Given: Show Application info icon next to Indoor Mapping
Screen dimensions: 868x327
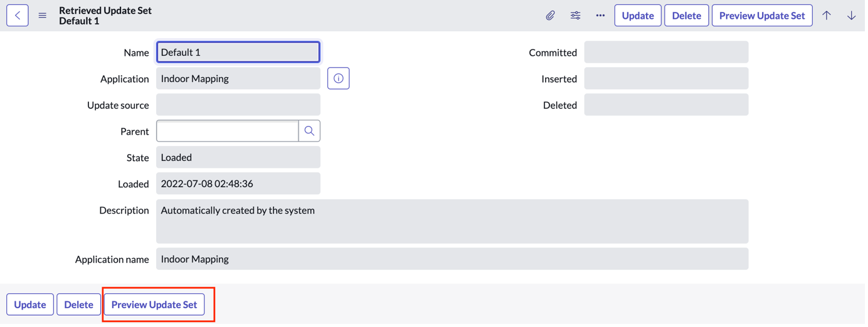Looking at the screenshot, I should [x=339, y=79].
